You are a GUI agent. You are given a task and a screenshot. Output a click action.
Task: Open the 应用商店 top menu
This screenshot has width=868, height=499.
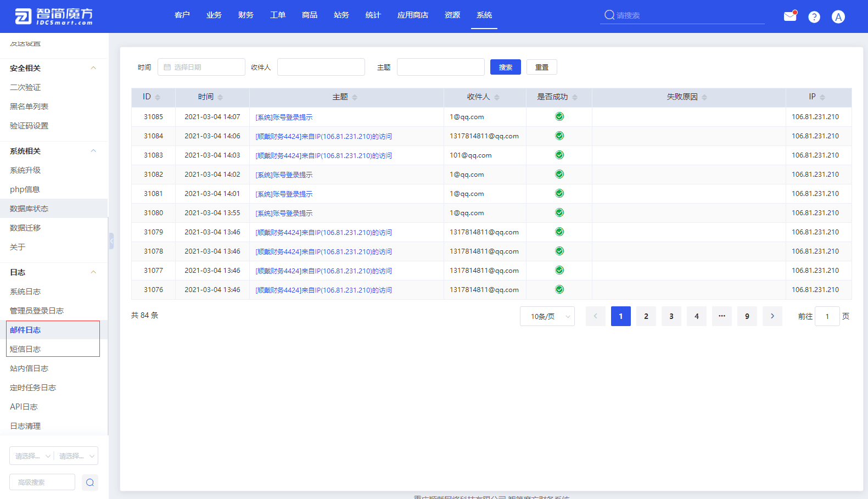413,15
